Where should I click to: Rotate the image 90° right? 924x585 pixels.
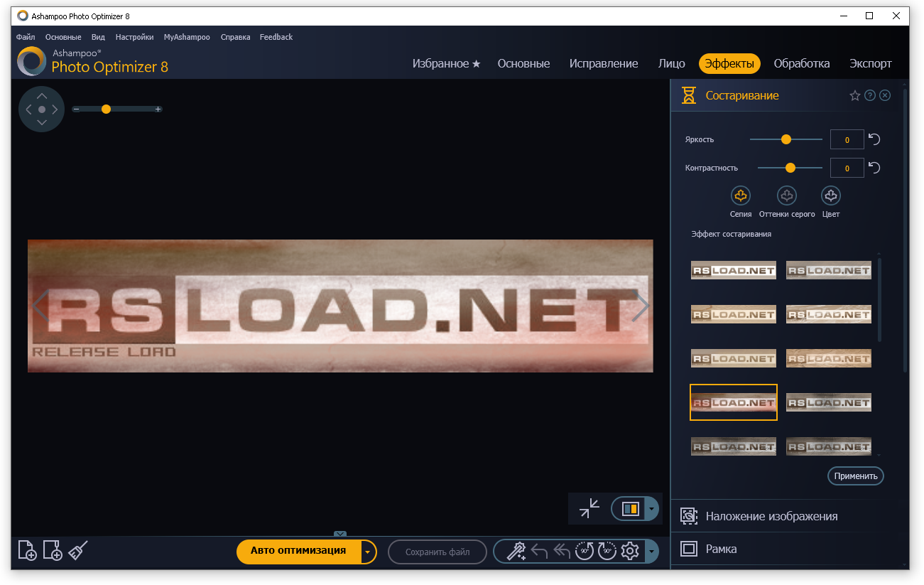point(607,552)
